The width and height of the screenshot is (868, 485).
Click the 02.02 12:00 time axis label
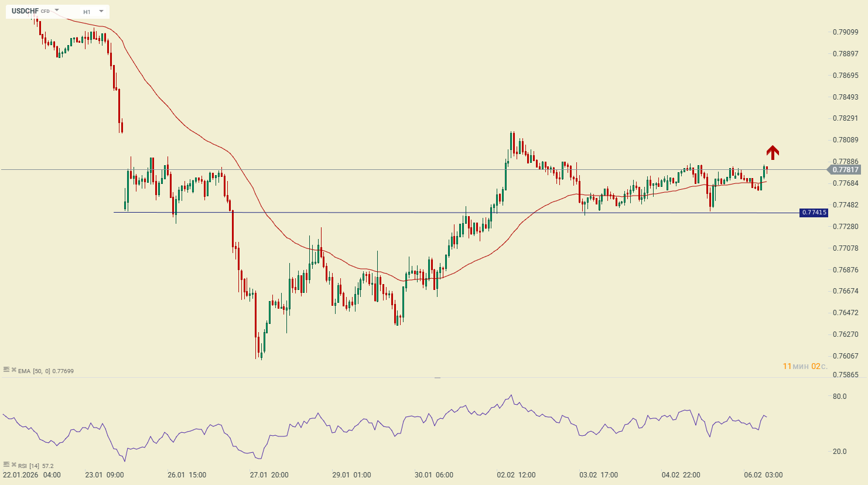click(516, 475)
